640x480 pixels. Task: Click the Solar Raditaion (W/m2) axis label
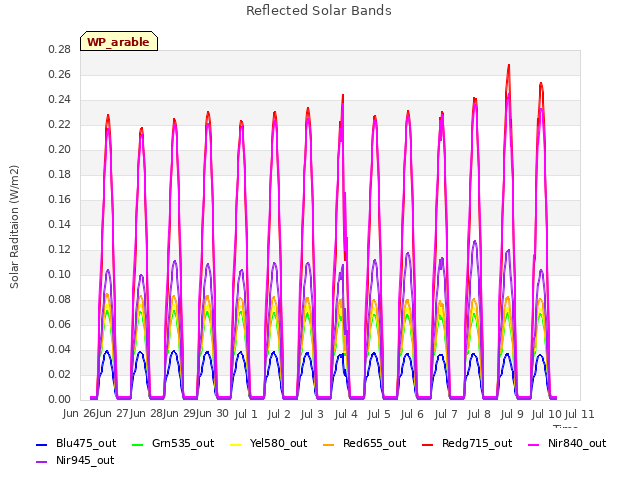(x=14, y=227)
